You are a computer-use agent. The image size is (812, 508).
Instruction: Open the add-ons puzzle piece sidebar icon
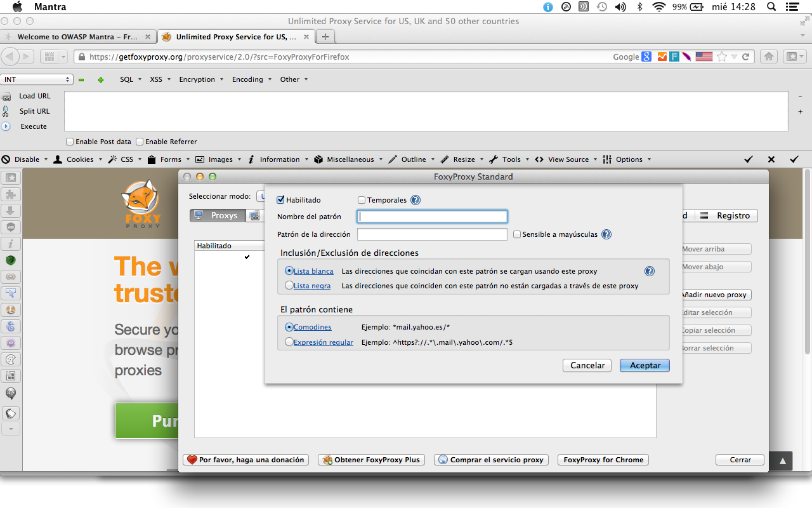[11, 194]
